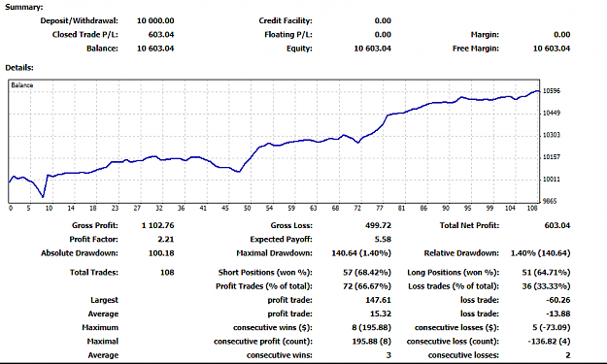Click the Details heading

19,68
